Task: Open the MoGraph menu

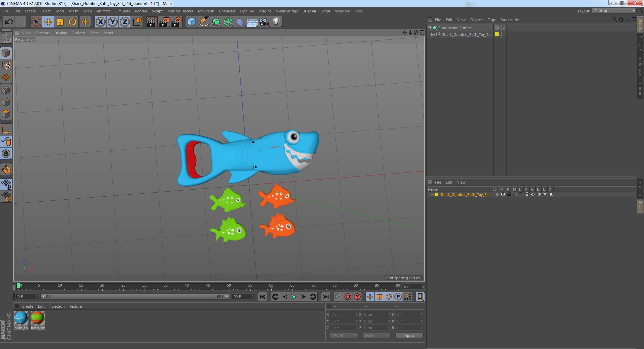Action: 206,11
